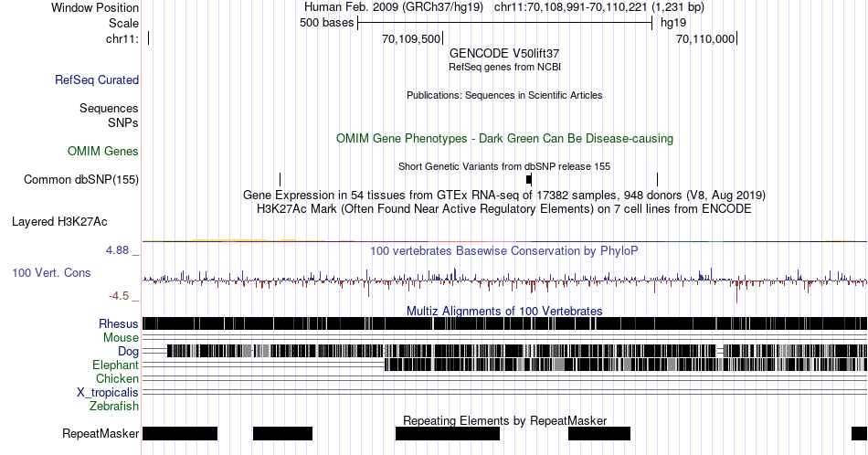Select the Common dbSNP(155) track label
Screen dimensions: 868x455
pyautogui.click(x=80, y=179)
